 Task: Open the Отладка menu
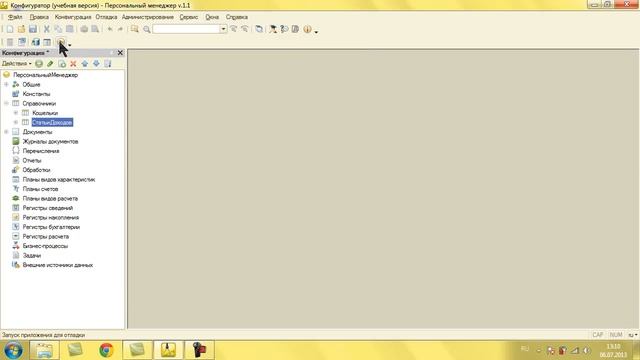(106, 17)
